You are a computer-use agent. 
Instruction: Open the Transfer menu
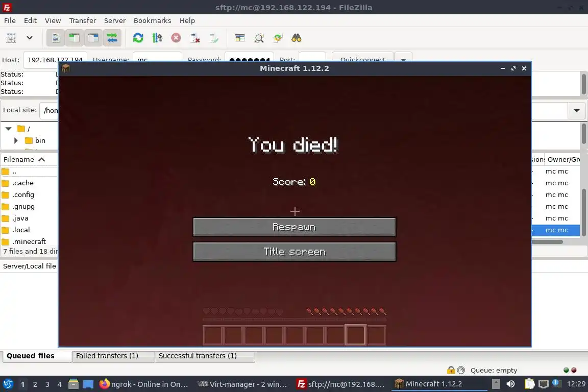[83, 20]
